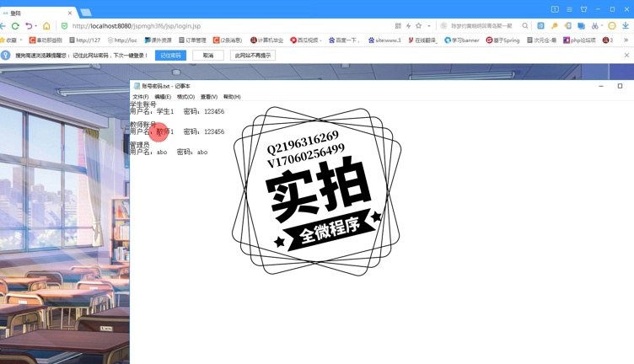Click the 管理员 line in Notepad
The image size is (634, 364).
pos(139,144)
